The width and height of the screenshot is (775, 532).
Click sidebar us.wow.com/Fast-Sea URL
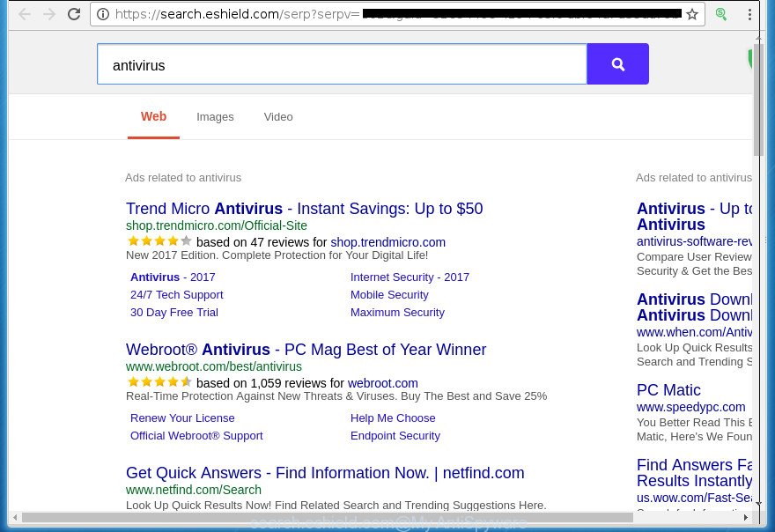click(x=694, y=498)
